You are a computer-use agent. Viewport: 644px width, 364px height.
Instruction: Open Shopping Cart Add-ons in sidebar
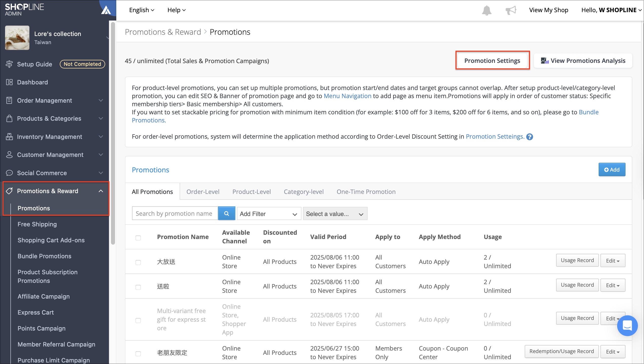pyautogui.click(x=51, y=240)
